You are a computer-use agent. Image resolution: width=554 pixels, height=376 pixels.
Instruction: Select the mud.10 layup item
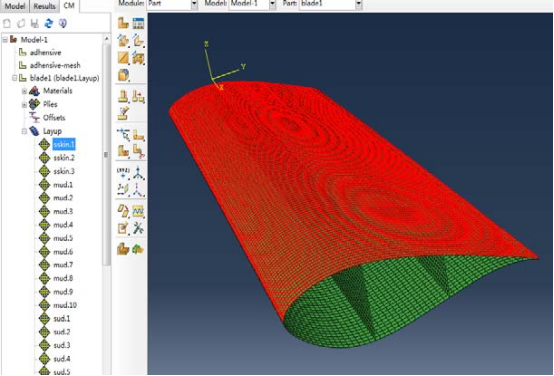(65, 305)
